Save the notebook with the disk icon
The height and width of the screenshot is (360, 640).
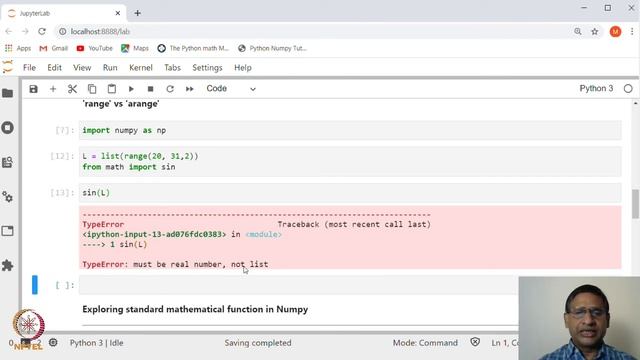tap(33, 89)
